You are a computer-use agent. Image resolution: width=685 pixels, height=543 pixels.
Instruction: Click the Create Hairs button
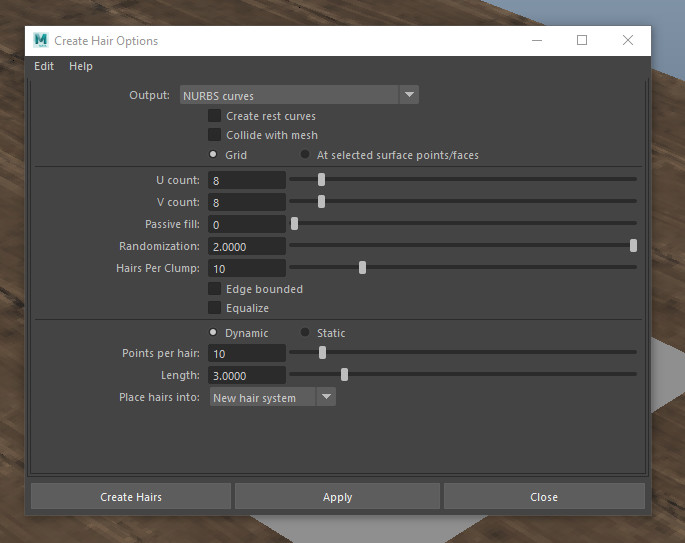point(131,496)
